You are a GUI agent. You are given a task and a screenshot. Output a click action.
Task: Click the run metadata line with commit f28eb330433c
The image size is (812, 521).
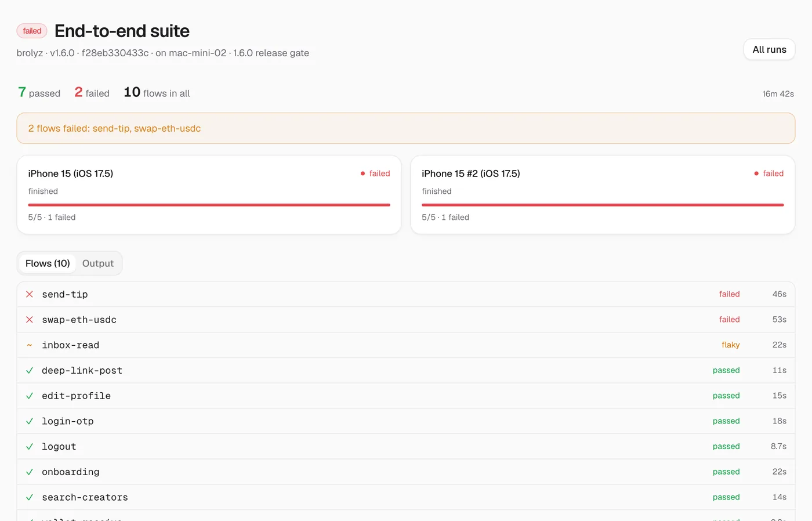click(163, 53)
